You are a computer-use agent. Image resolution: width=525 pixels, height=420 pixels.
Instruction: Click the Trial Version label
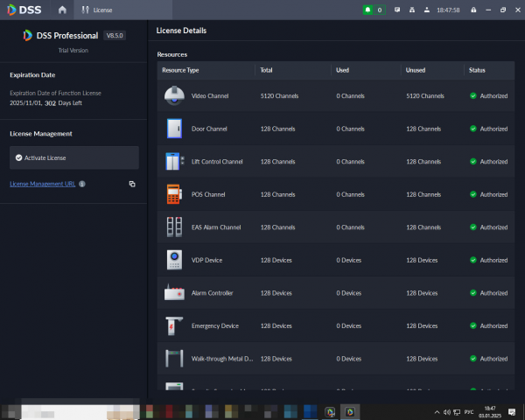click(73, 50)
